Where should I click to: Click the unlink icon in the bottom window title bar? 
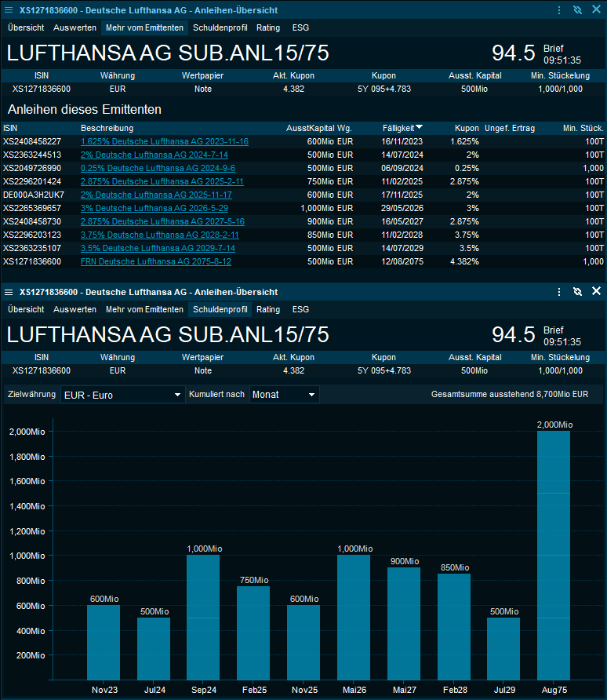coord(577,292)
